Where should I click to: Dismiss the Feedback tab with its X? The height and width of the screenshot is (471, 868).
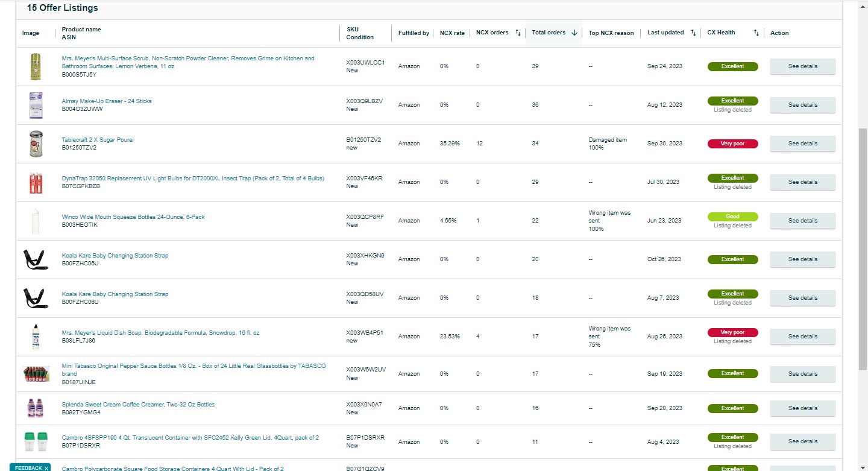coord(46,468)
